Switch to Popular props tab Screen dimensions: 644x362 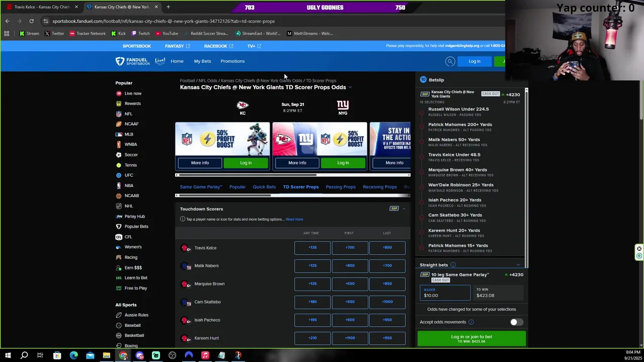coord(237,187)
